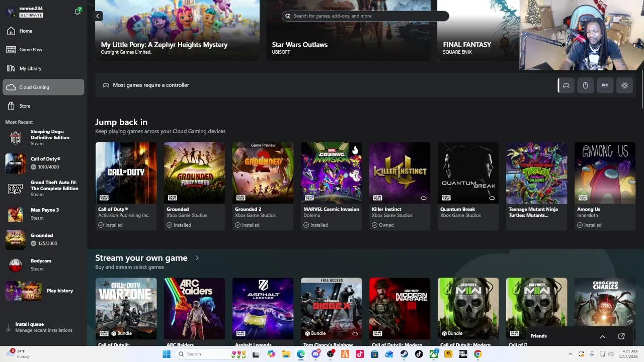Pop out the Friends panel
The width and height of the screenshot is (644, 362).
(621, 336)
